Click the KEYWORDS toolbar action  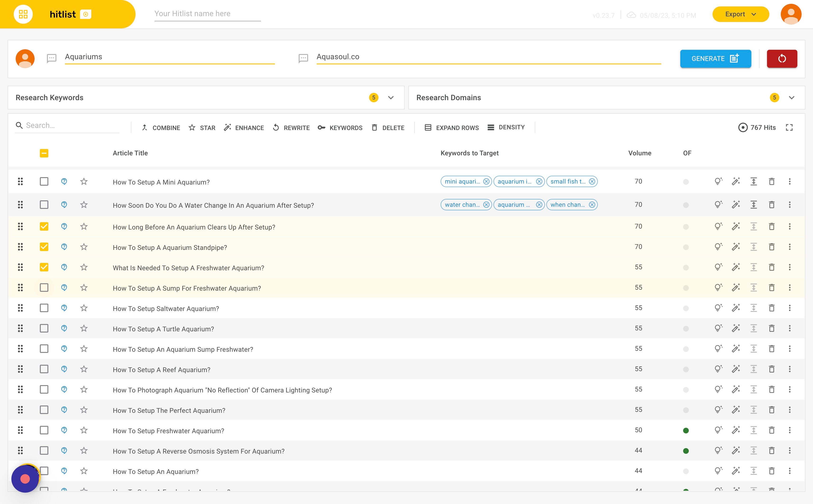click(340, 128)
